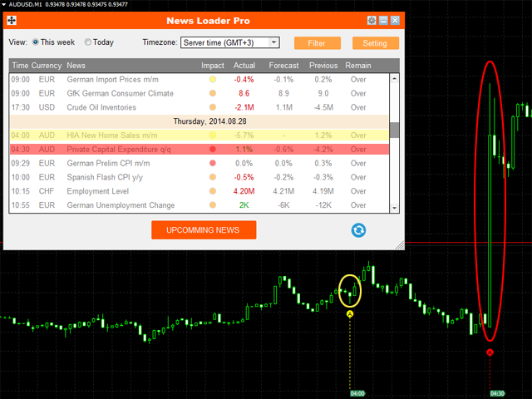Click the blue refresh news icon
Screen dimensions: 532x399
click(x=358, y=230)
